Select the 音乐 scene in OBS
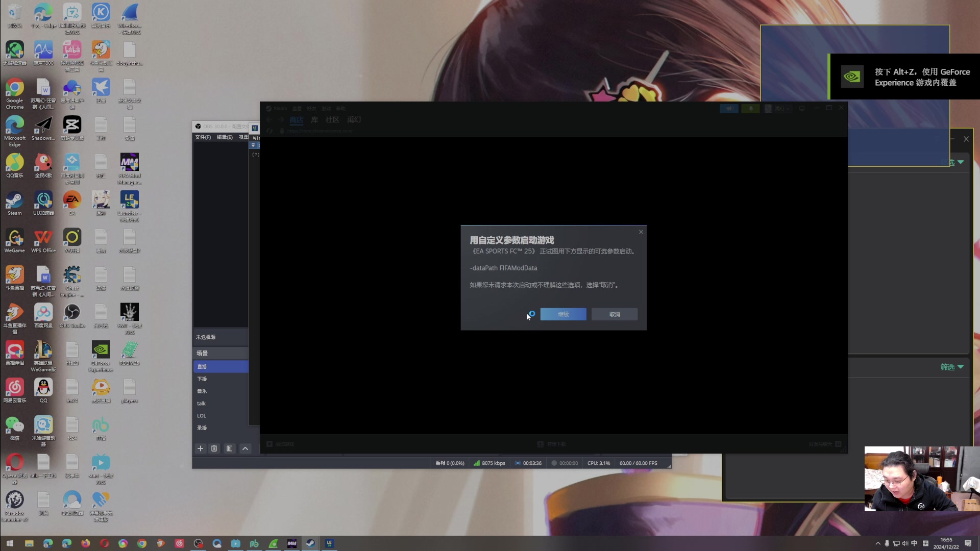Viewport: 980px width, 551px height. coord(221,391)
